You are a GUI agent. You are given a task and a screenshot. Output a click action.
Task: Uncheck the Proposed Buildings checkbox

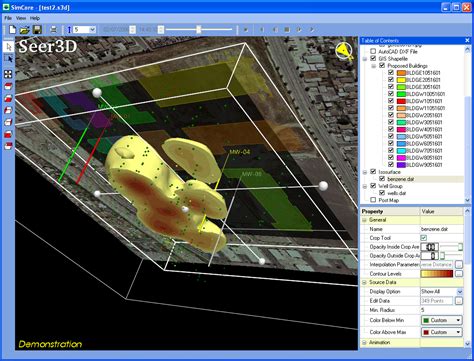(x=382, y=66)
